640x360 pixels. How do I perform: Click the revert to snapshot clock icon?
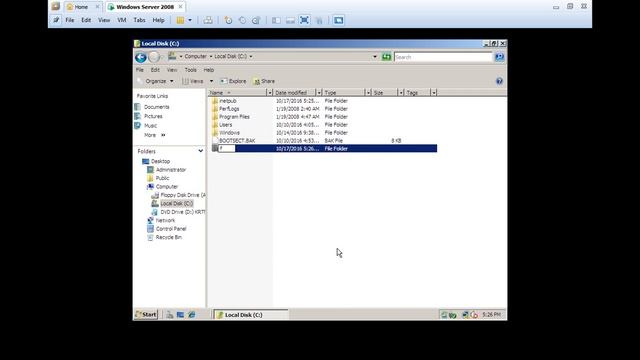(x=242, y=20)
